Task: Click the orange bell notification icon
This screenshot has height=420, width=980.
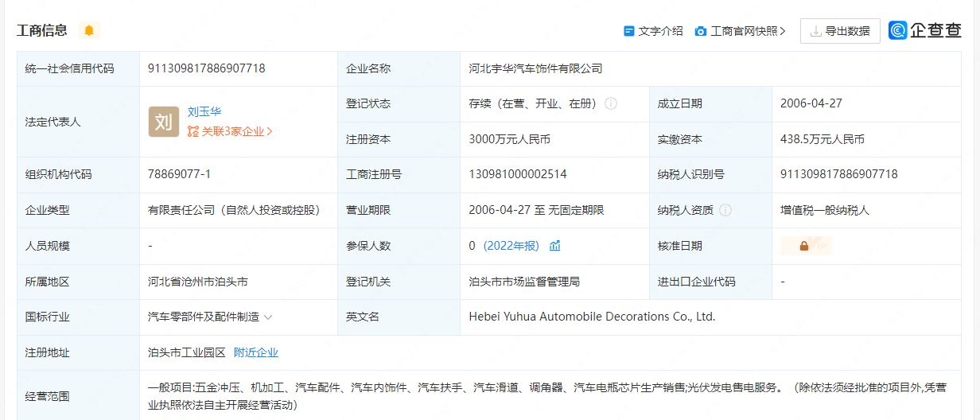Action: click(x=89, y=30)
